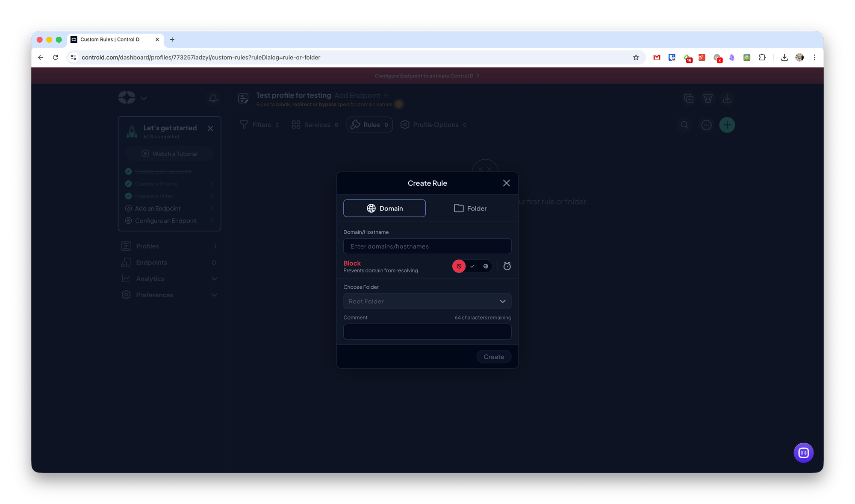Open the Root Folder dropdown
855x504 pixels.
tap(427, 301)
